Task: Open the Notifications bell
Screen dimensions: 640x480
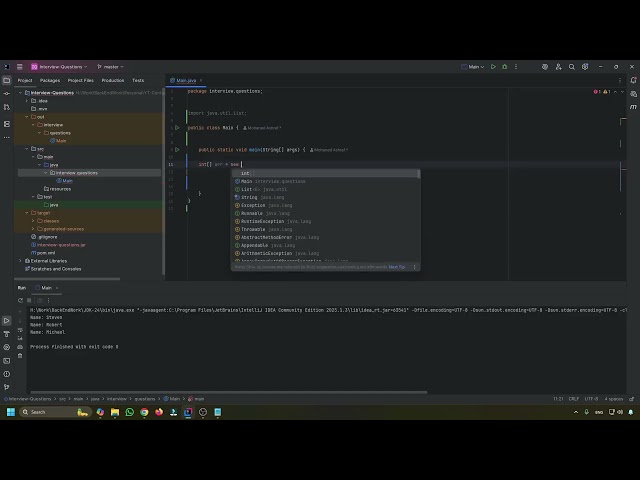Action: (633, 80)
